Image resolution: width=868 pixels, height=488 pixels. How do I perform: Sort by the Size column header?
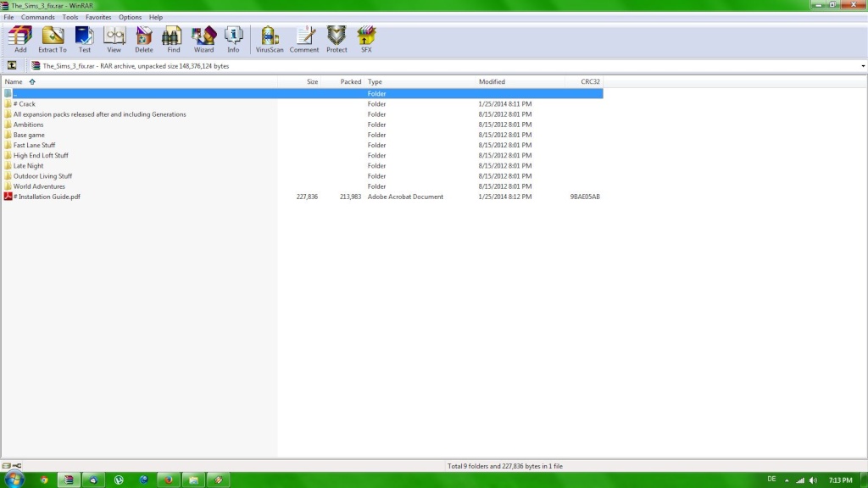(299, 81)
